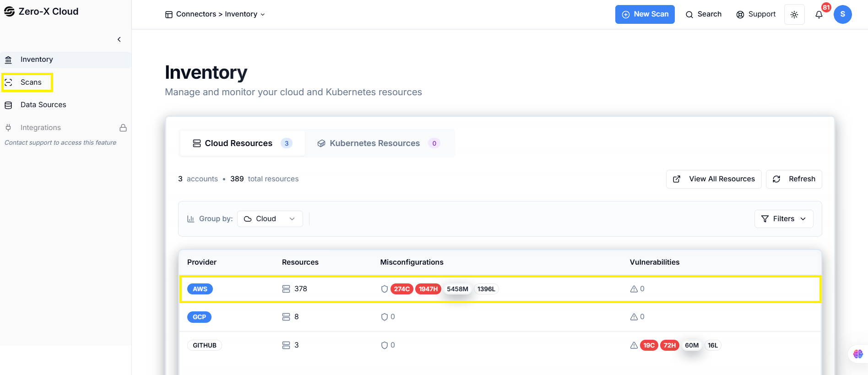Open the Data Sources sidebar item

(65, 105)
